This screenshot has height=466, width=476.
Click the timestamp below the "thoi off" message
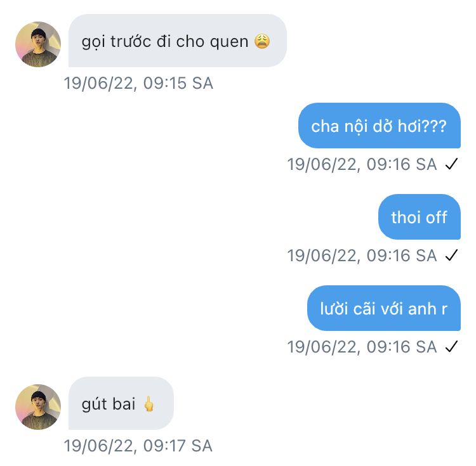(362, 256)
